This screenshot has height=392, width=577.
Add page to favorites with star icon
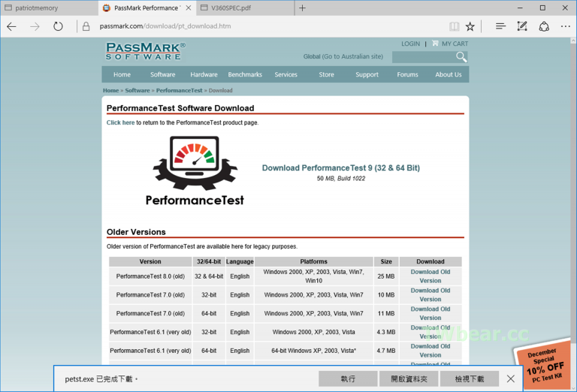tap(470, 26)
